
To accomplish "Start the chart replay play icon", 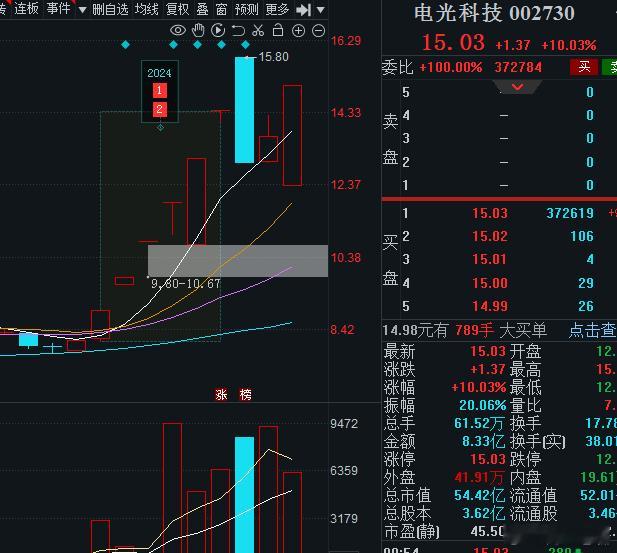I will click(x=218, y=30).
